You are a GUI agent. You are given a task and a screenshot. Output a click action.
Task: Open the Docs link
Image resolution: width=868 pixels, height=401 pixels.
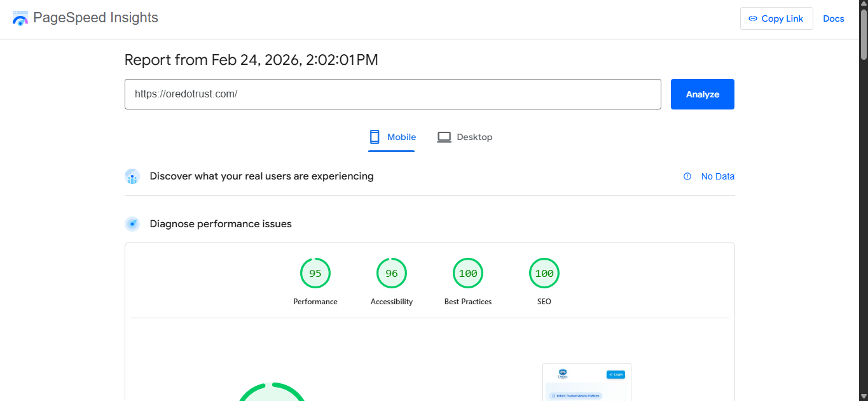click(x=834, y=18)
